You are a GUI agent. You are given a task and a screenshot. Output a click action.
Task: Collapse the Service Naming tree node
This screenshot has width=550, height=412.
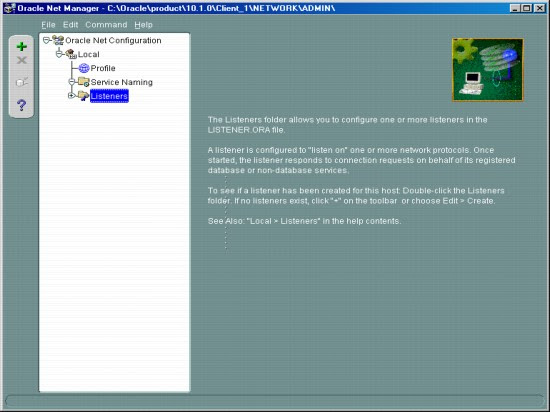pyautogui.click(x=72, y=82)
